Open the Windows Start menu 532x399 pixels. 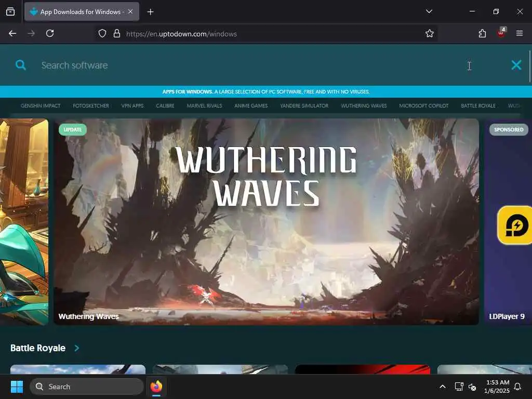[x=17, y=387]
